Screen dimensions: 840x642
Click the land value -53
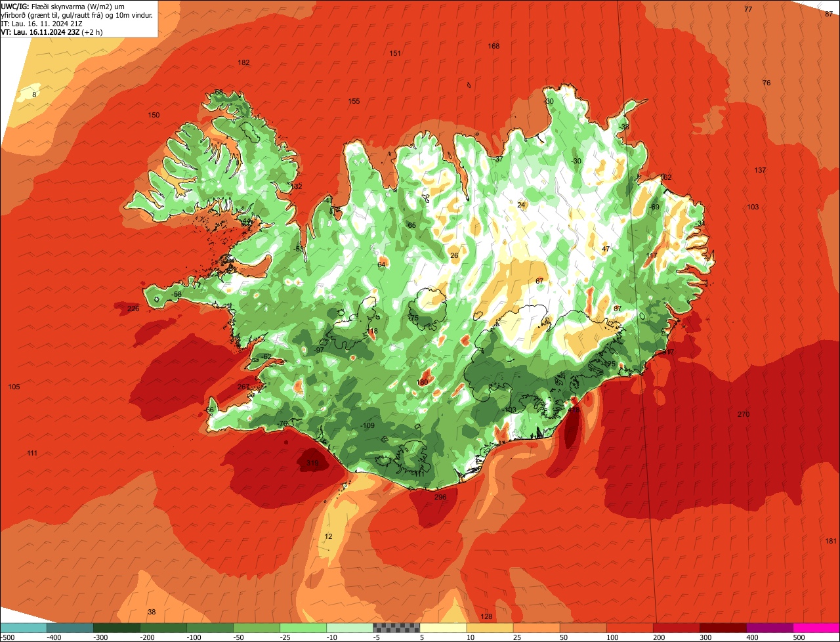[x=299, y=249]
